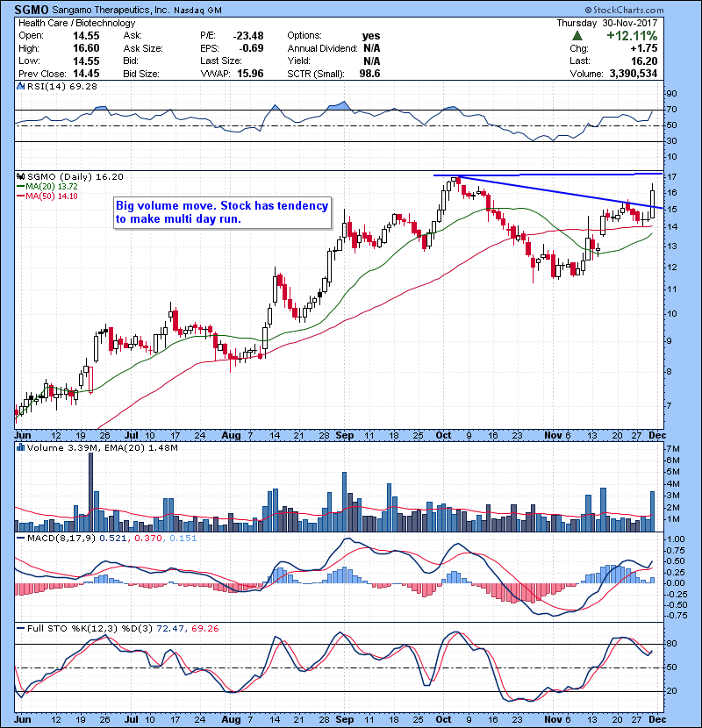Click the RSI indicator icon beside RSI(14)

[20, 86]
